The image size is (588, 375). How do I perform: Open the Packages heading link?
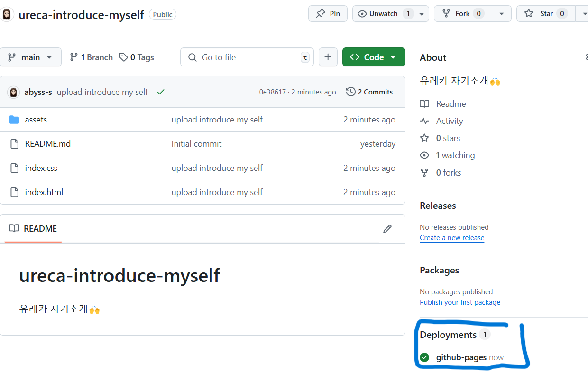point(439,270)
